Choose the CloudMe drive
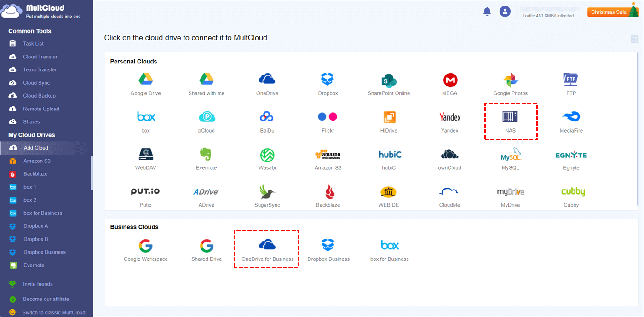This screenshot has width=644, height=317. (448, 192)
